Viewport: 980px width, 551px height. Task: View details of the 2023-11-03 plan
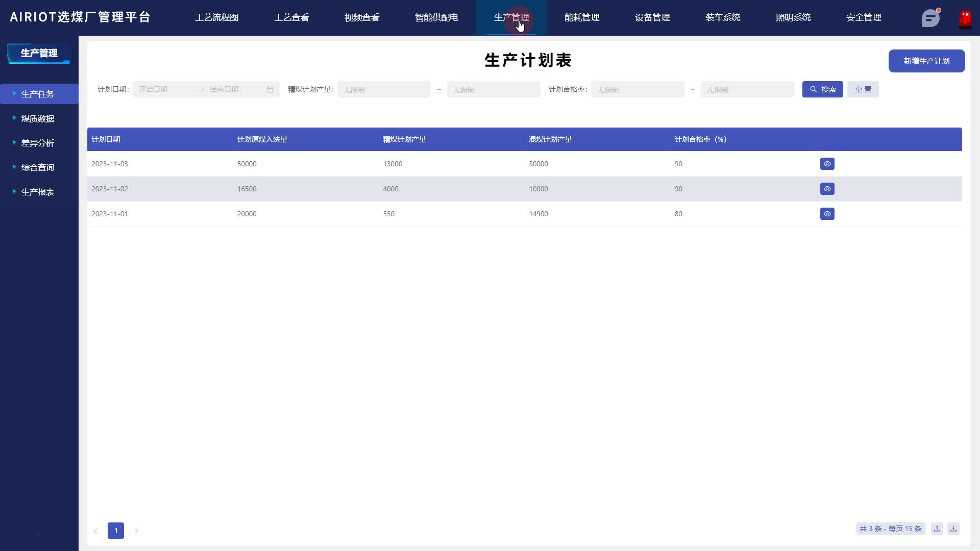click(x=827, y=164)
